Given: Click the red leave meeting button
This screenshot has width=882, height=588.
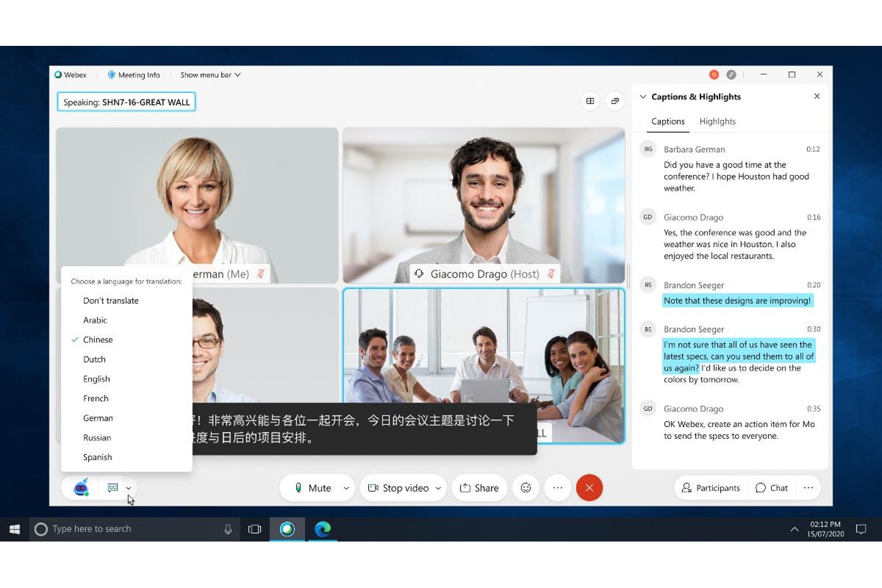Looking at the screenshot, I should point(589,488).
